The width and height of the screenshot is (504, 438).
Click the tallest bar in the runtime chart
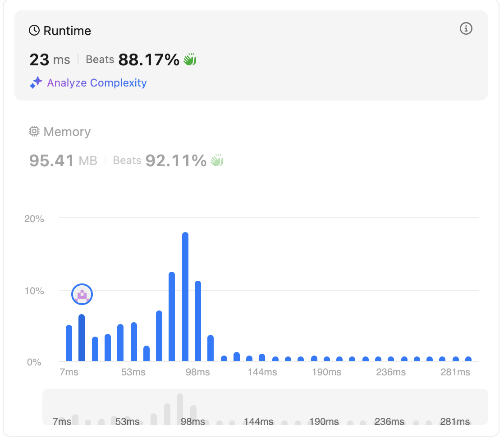185,297
